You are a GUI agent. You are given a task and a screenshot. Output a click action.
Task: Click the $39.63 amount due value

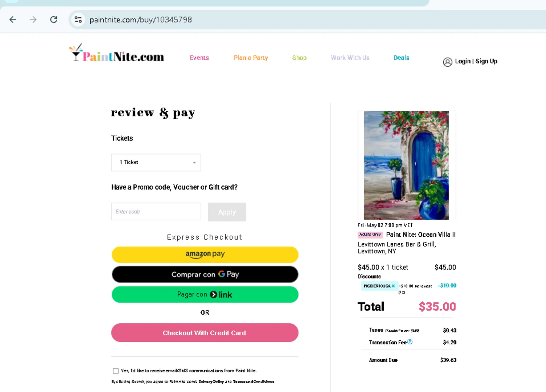pyautogui.click(x=448, y=360)
